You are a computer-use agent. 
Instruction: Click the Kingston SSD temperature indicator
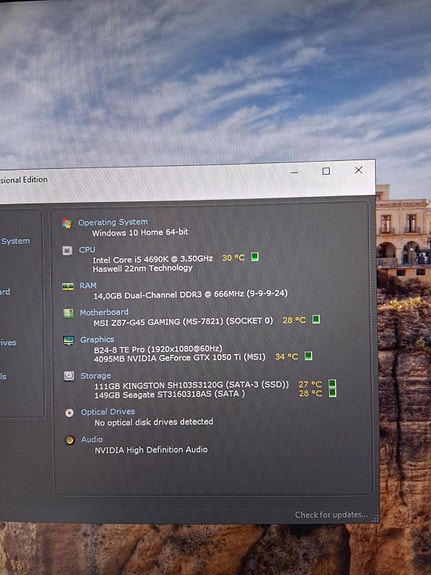pyautogui.click(x=332, y=384)
